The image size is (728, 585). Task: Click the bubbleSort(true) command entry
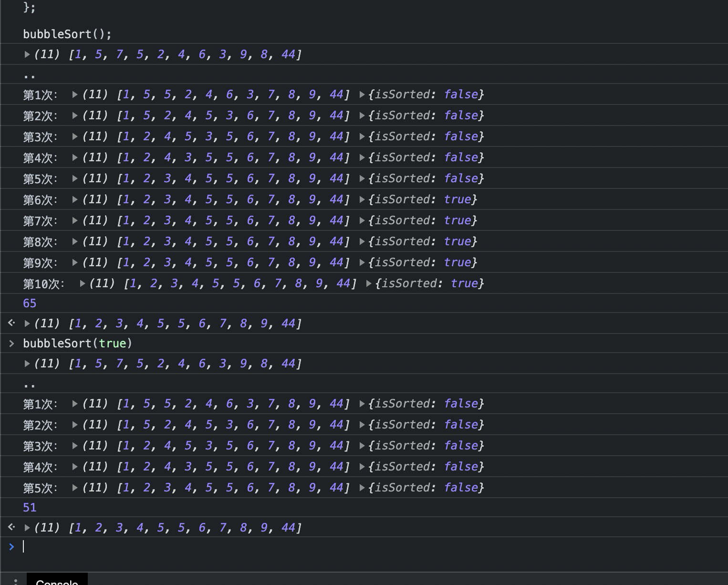pos(77,344)
